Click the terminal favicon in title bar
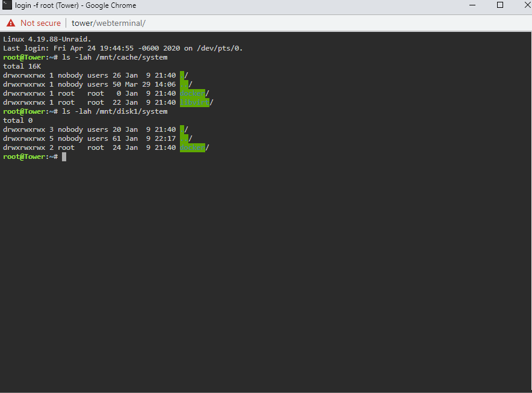Image resolution: width=532 pixels, height=393 pixels. (x=7, y=5)
